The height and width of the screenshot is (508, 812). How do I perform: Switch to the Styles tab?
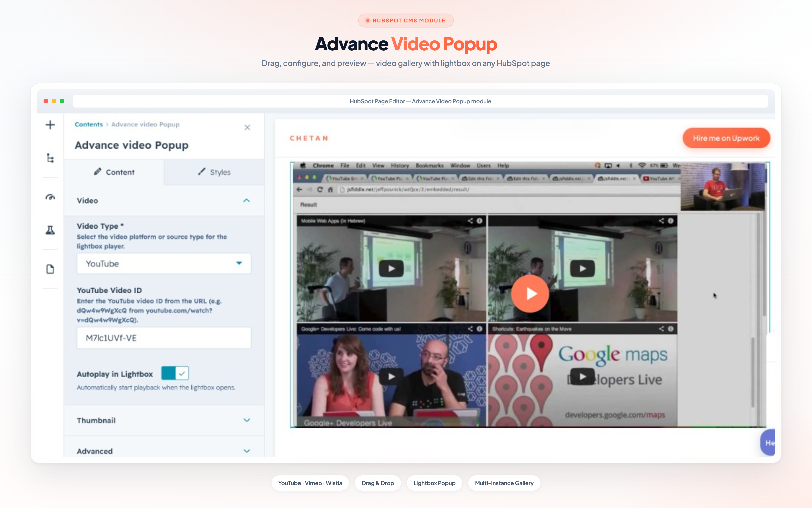(214, 172)
